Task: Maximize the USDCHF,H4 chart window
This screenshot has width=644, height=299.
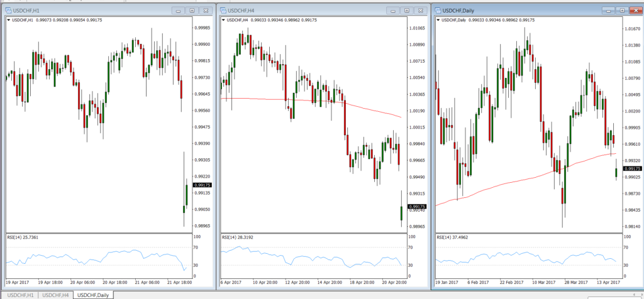Action: (x=407, y=11)
